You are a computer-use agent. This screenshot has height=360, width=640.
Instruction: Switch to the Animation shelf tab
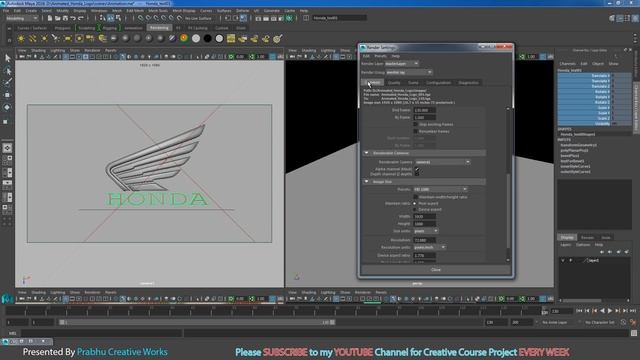pyautogui.click(x=133, y=28)
